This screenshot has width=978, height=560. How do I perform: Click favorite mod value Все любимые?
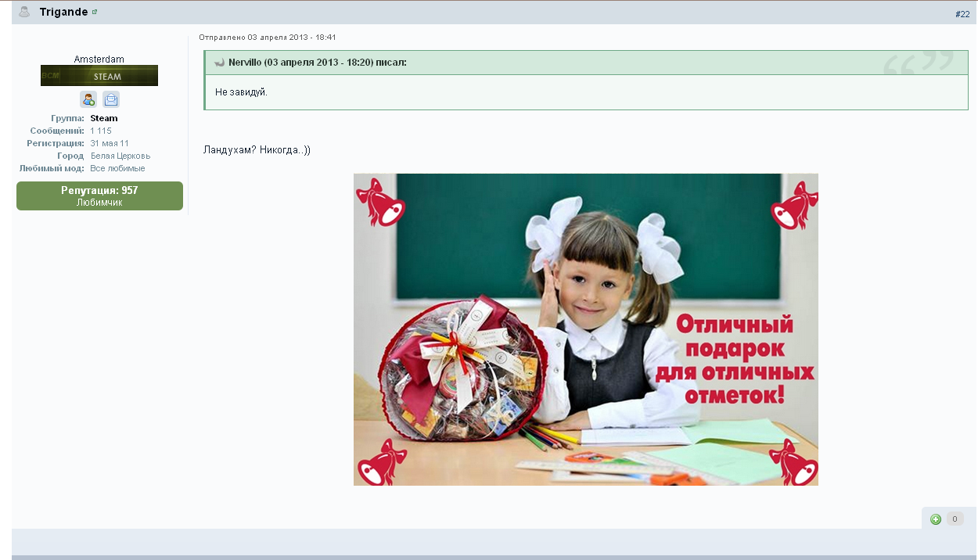pyautogui.click(x=117, y=169)
